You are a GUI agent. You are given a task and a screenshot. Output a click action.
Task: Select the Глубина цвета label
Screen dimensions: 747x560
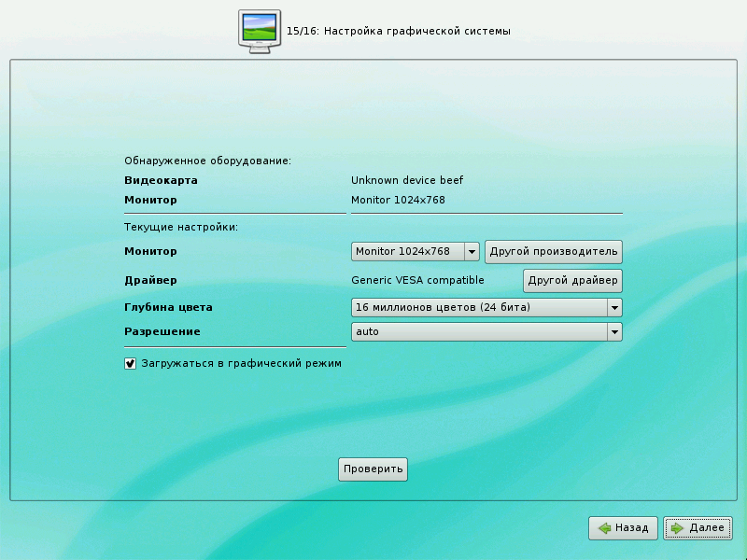(x=175, y=307)
